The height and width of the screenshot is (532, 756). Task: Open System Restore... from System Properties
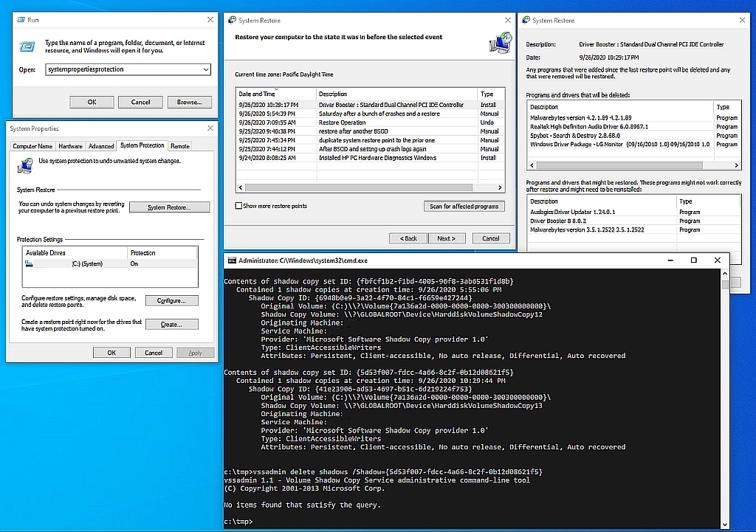tap(169, 207)
